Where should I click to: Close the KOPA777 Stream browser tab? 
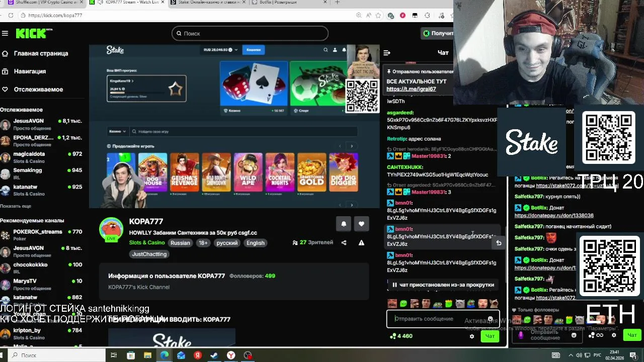[164, 2]
